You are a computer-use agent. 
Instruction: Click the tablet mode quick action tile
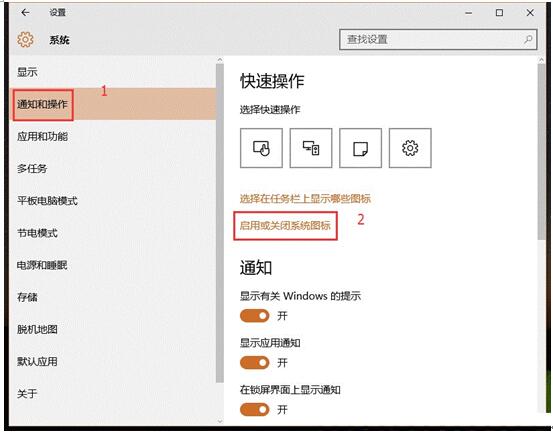[261, 148]
